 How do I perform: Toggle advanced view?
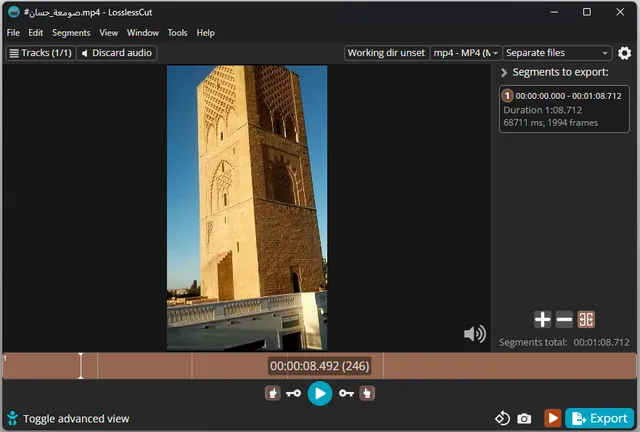(x=67, y=419)
